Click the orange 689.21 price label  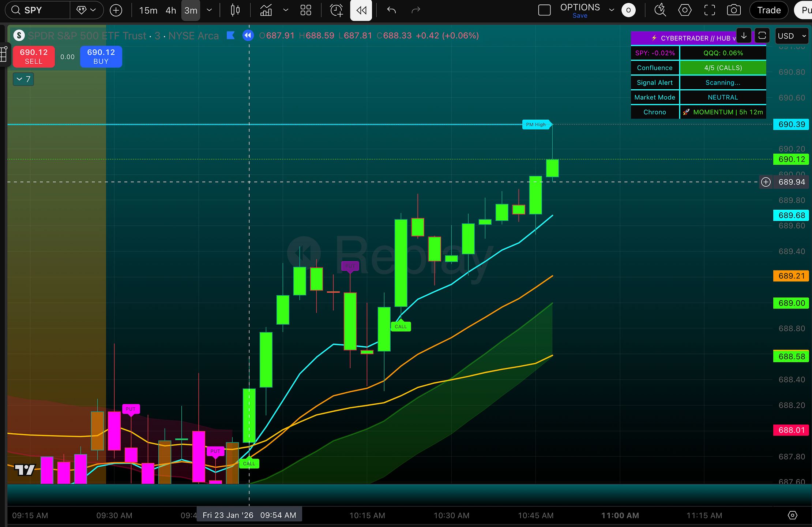click(x=791, y=276)
